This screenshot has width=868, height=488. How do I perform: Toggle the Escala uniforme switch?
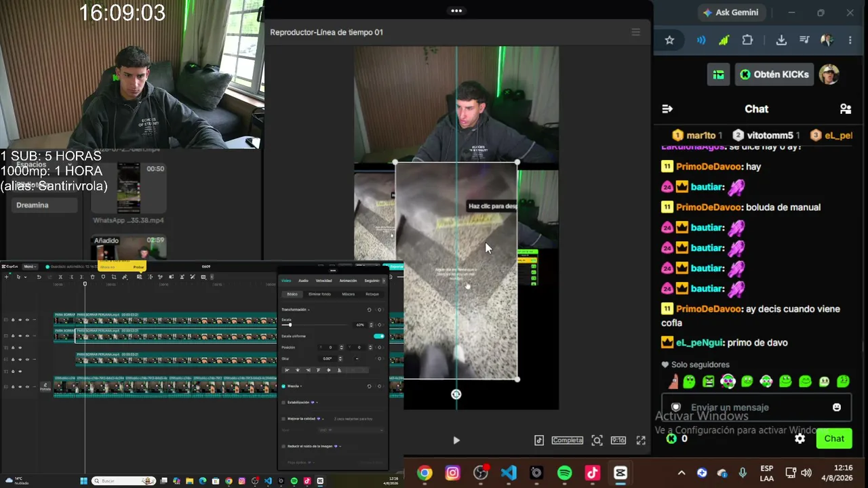point(379,336)
